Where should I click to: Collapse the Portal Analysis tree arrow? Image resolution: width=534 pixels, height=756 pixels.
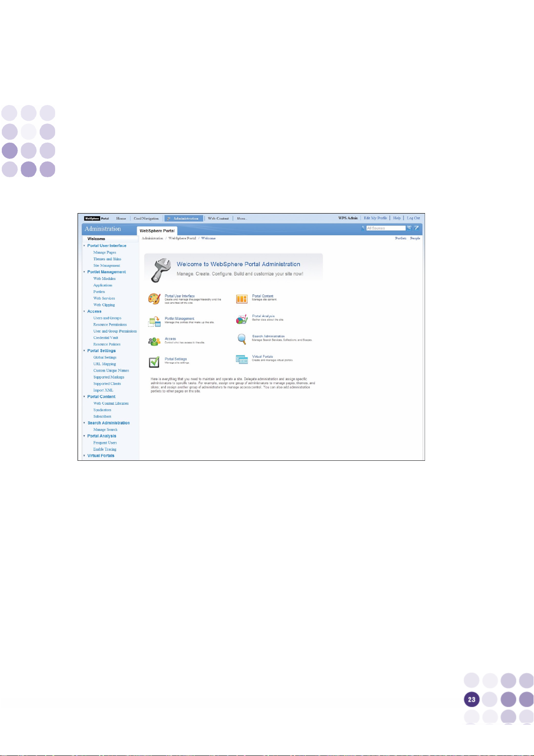click(84, 436)
